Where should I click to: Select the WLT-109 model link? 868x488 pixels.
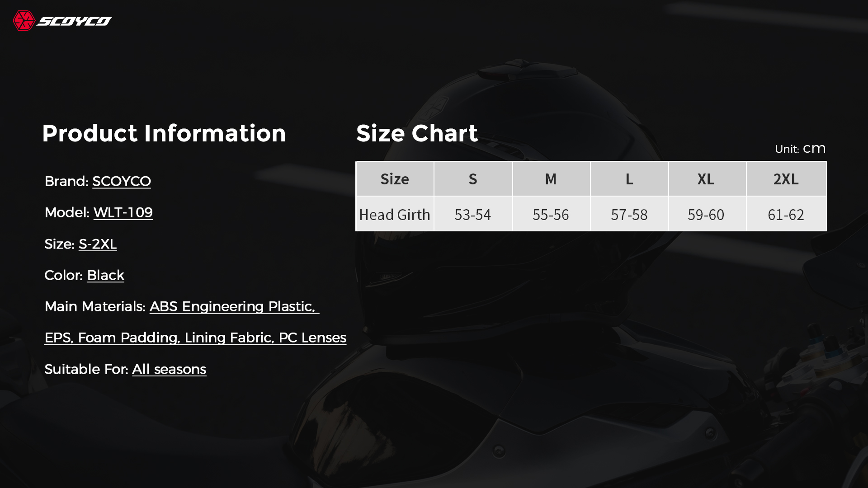click(123, 212)
